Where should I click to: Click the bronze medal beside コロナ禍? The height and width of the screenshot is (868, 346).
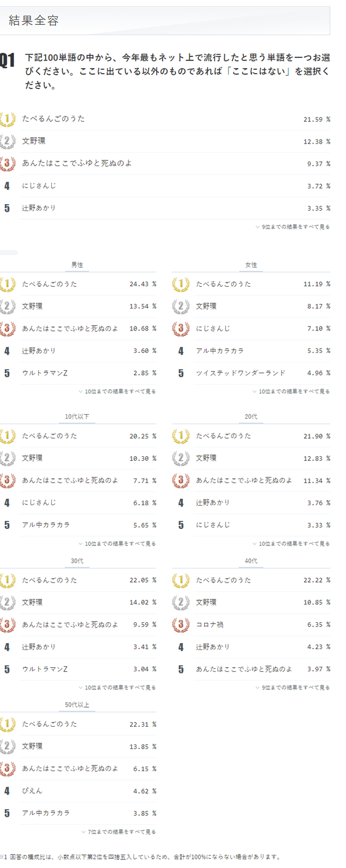coord(180,625)
